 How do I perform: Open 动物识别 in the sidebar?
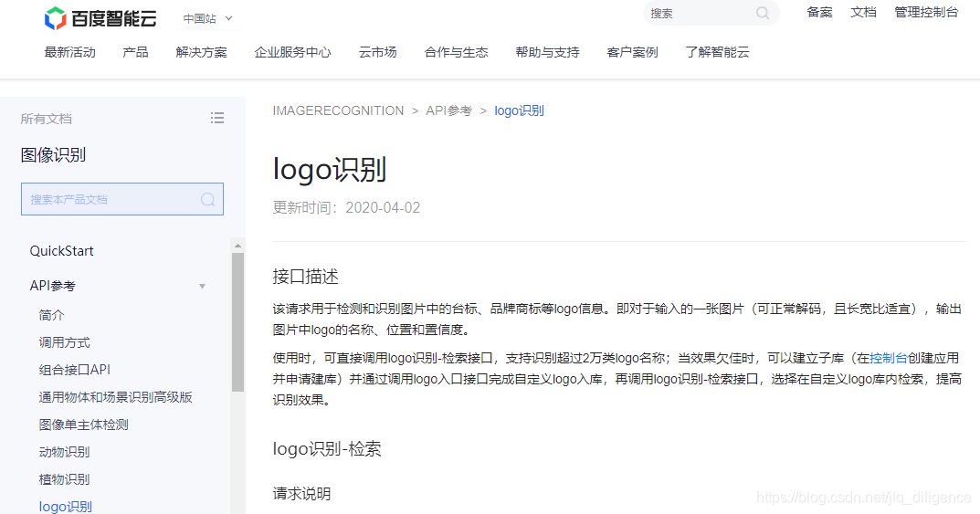point(64,452)
